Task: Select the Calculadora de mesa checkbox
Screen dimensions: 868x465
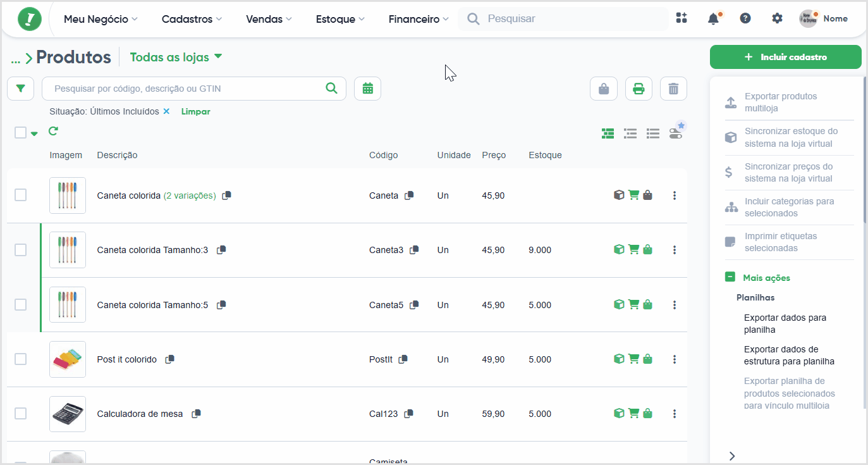Action: coord(20,413)
